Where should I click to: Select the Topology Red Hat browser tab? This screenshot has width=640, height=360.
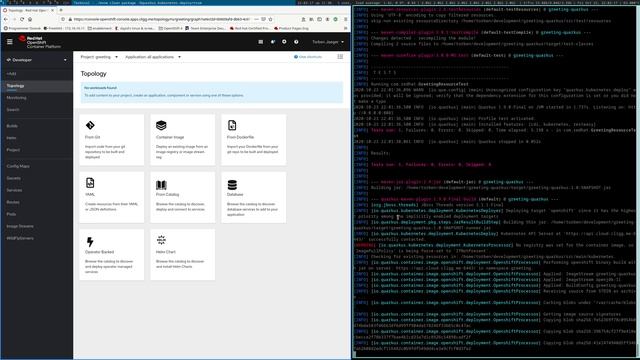(x=29, y=10)
